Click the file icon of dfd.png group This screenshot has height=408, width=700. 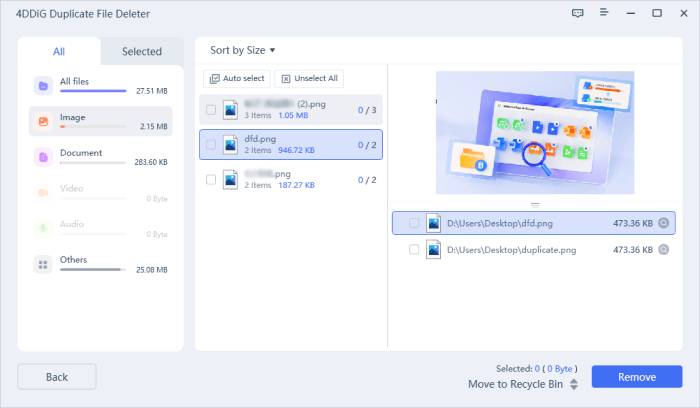(x=230, y=145)
